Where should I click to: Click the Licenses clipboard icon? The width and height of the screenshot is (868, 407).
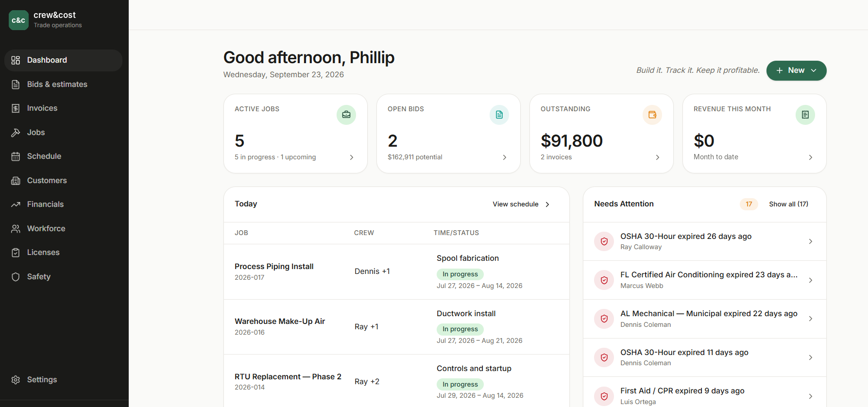16,253
